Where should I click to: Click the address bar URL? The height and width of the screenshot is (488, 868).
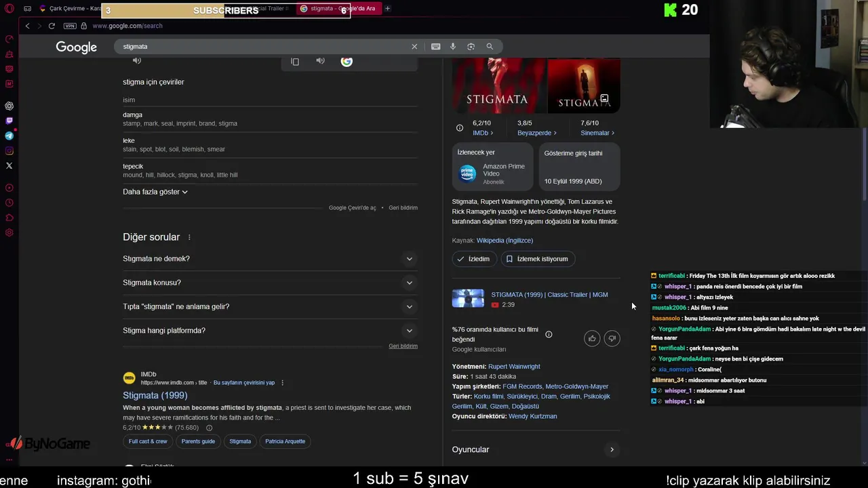127,26
